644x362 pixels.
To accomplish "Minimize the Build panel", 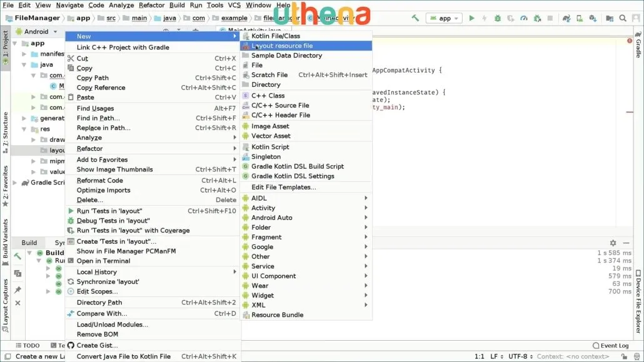I will pyautogui.click(x=626, y=243).
